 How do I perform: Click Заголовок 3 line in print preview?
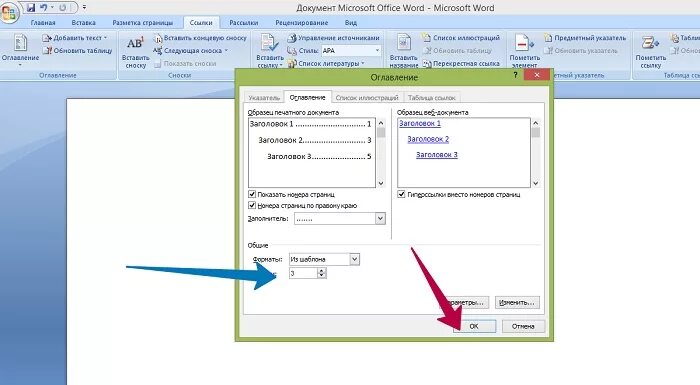(x=319, y=156)
